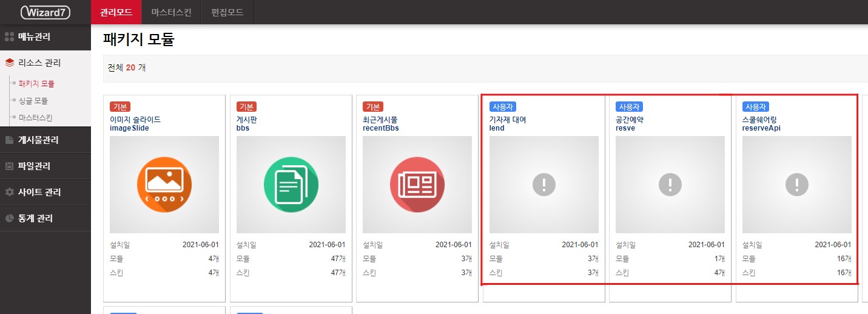Open the 기자재 대여 module title
Viewport: 868px width, 314px height.
[508, 120]
